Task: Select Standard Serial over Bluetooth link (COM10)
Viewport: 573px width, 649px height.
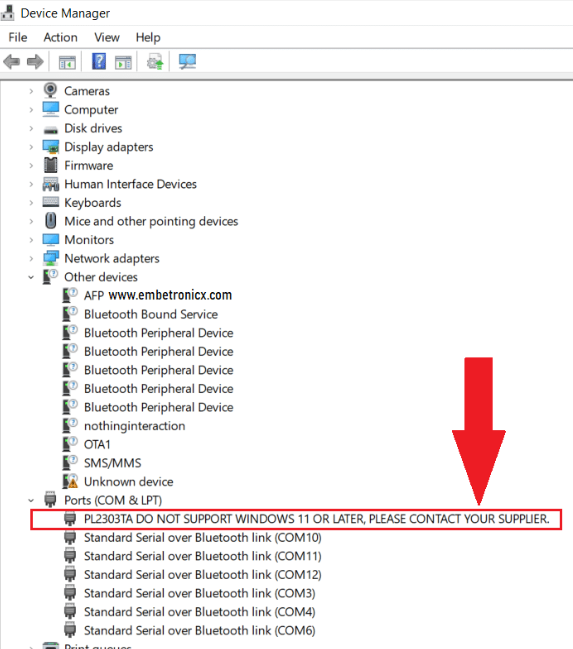Action: click(x=203, y=538)
